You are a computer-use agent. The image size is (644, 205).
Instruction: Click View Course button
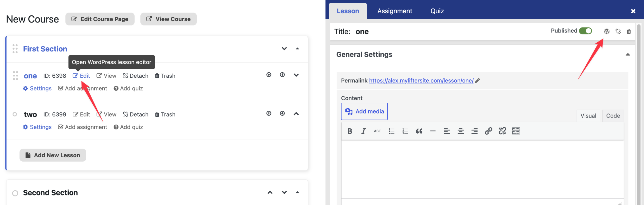[169, 19]
